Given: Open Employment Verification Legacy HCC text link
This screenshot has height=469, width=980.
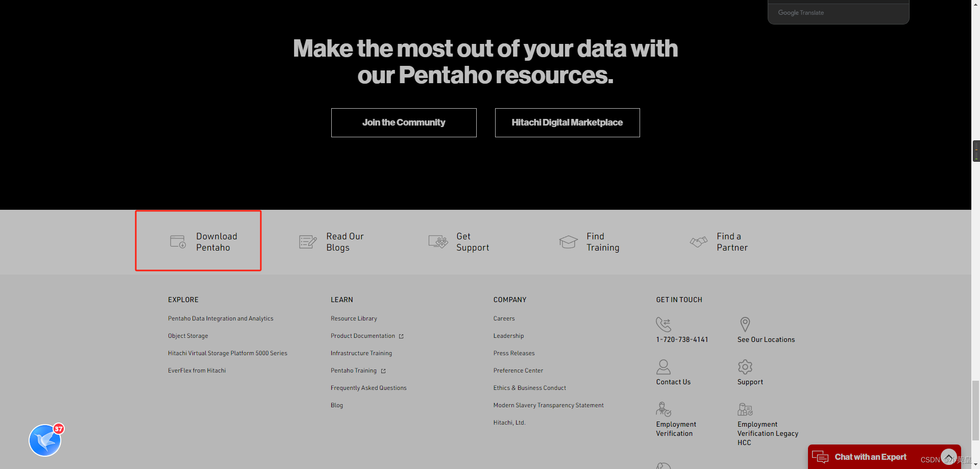Looking at the screenshot, I should pos(768,433).
